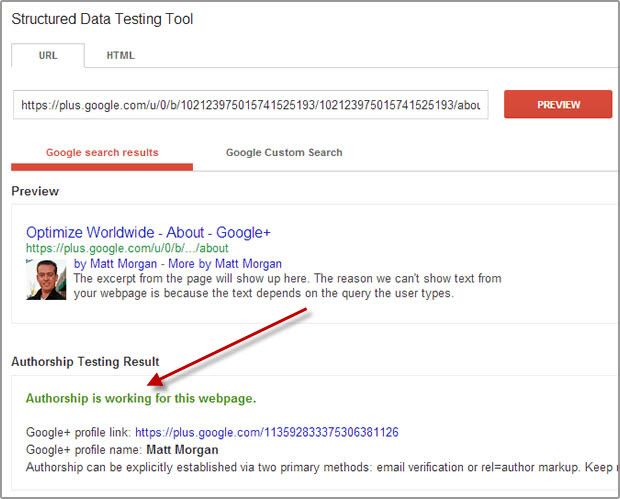Open the Google+ profile link URL
The height and width of the screenshot is (499, 620).
267,432
